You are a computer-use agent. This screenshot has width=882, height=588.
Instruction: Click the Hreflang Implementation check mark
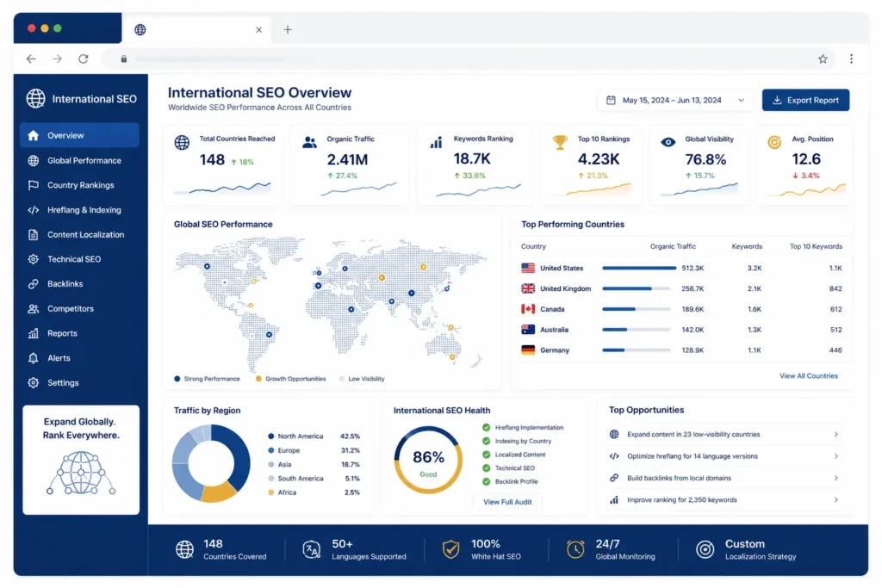[x=487, y=427]
